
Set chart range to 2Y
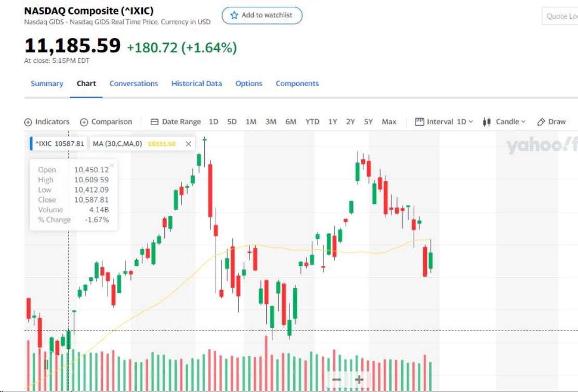pyautogui.click(x=350, y=122)
